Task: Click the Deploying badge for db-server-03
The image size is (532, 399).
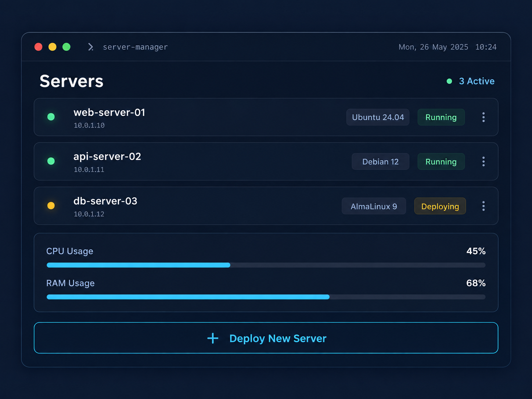Action: point(440,206)
